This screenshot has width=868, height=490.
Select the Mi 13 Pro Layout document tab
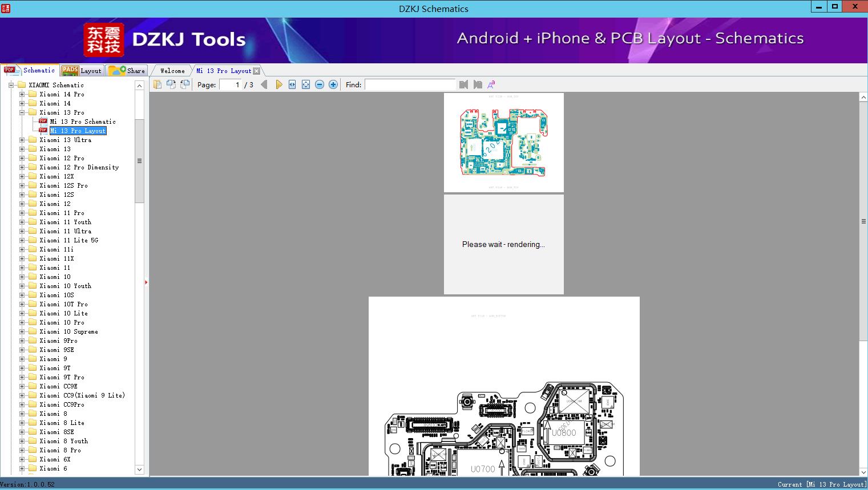click(224, 71)
